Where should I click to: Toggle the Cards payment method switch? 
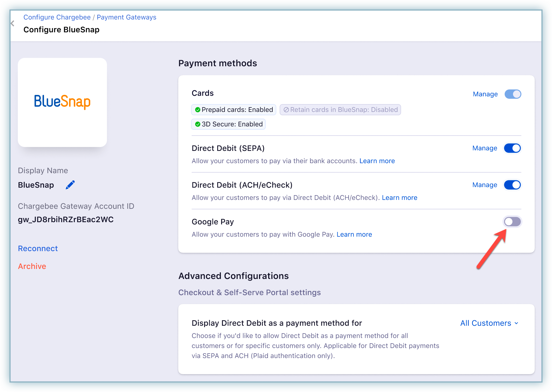click(513, 94)
